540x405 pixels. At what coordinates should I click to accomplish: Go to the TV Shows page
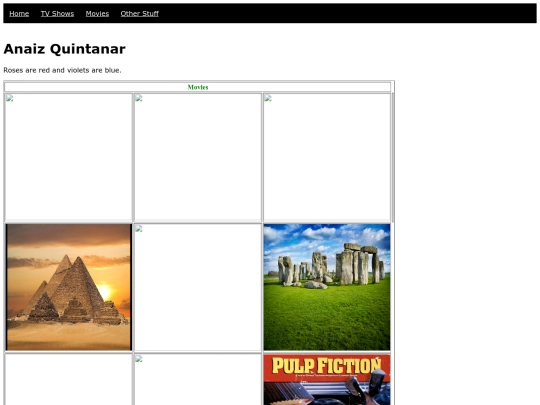click(57, 13)
